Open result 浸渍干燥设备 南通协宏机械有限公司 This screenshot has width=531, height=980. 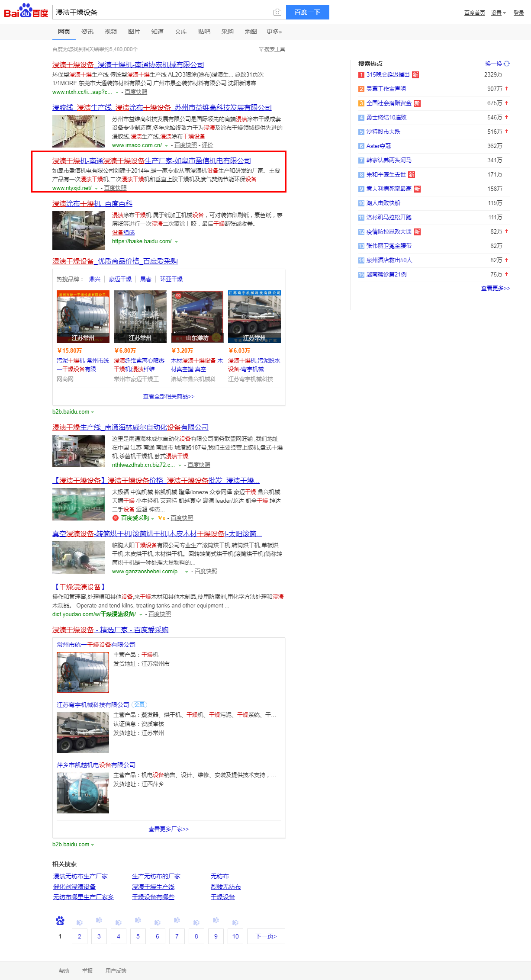click(128, 64)
